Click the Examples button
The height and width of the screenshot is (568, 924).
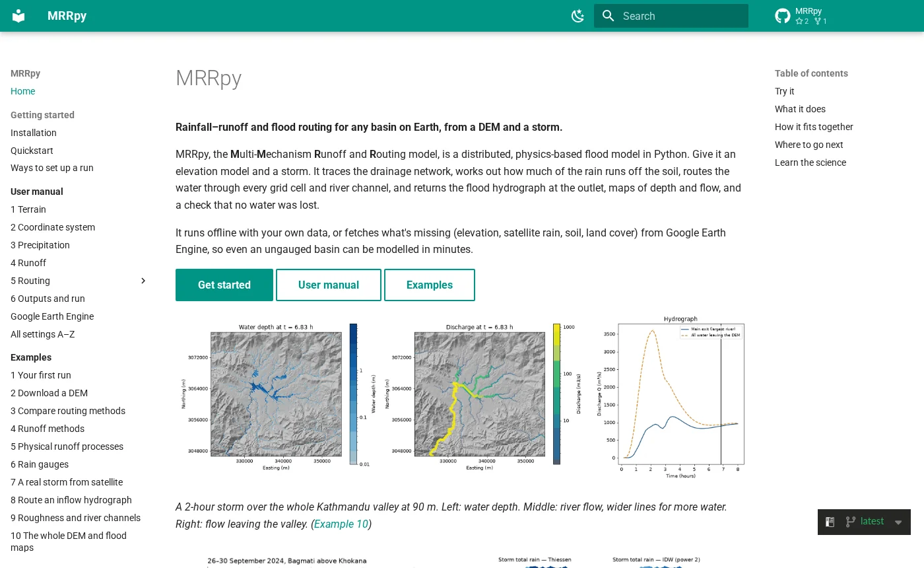(430, 285)
